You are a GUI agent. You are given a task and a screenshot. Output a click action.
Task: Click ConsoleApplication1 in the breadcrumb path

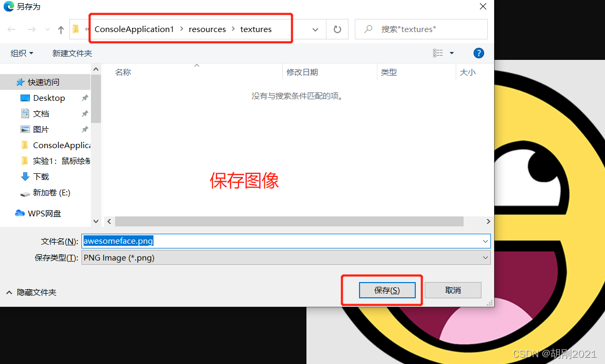135,29
